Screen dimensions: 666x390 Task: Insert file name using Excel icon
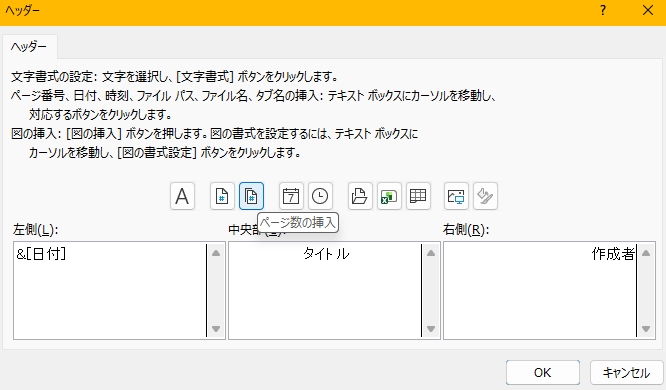[x=389, y=196]
